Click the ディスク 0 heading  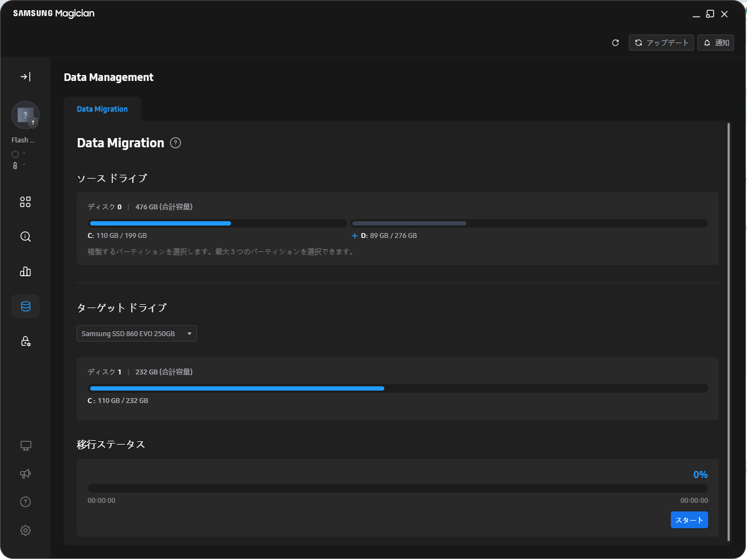(x=105, y=207)
